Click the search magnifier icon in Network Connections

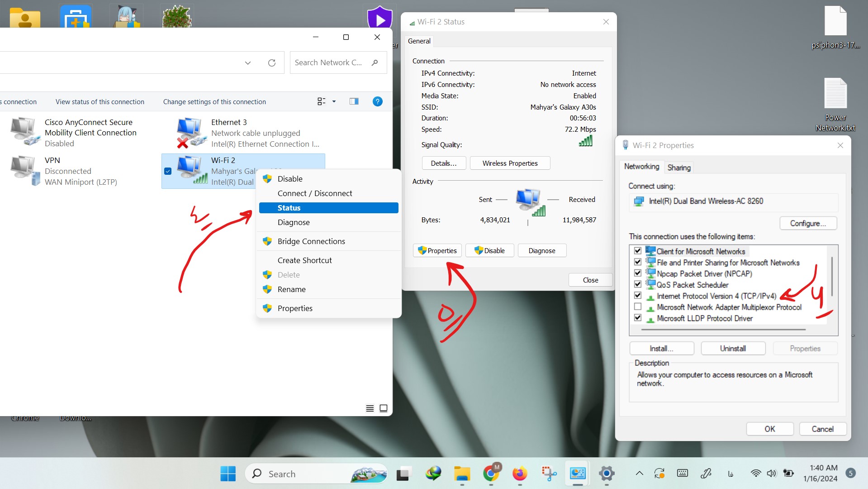coord(375,62)
